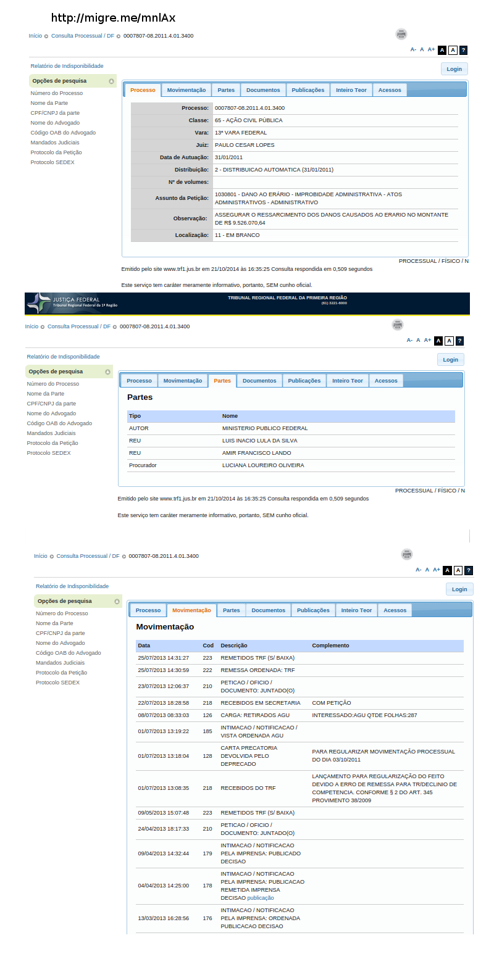Open Relatório de Indisponibilidade link above Partes section
This screenshot has width=494, height=980.
point(64,357)
